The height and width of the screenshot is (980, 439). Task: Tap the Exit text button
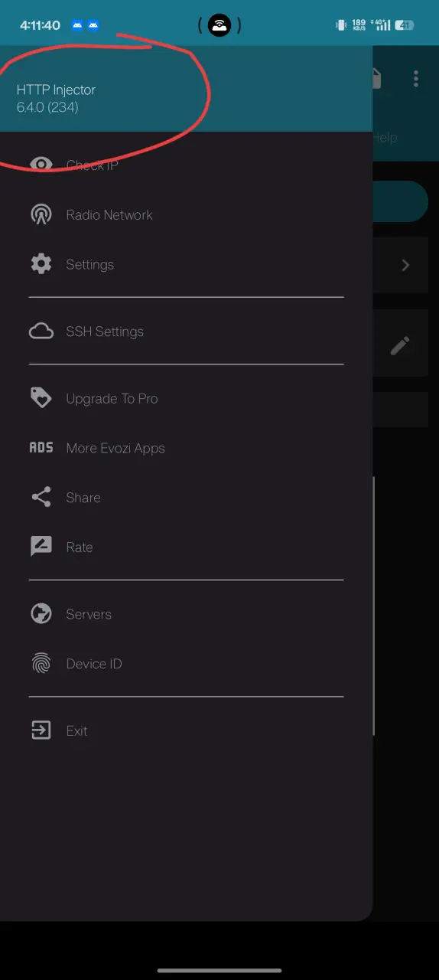coord(76,730)
